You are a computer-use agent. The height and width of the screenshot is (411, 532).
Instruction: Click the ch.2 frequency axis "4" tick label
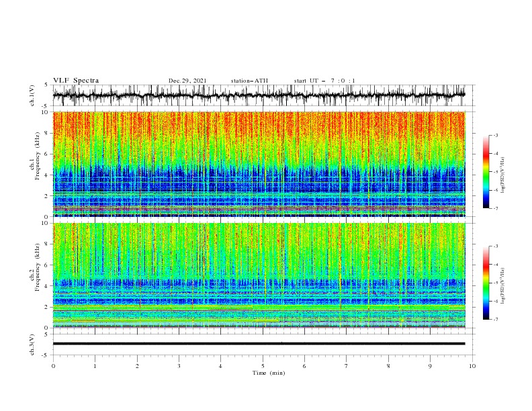tap(47, 286)
